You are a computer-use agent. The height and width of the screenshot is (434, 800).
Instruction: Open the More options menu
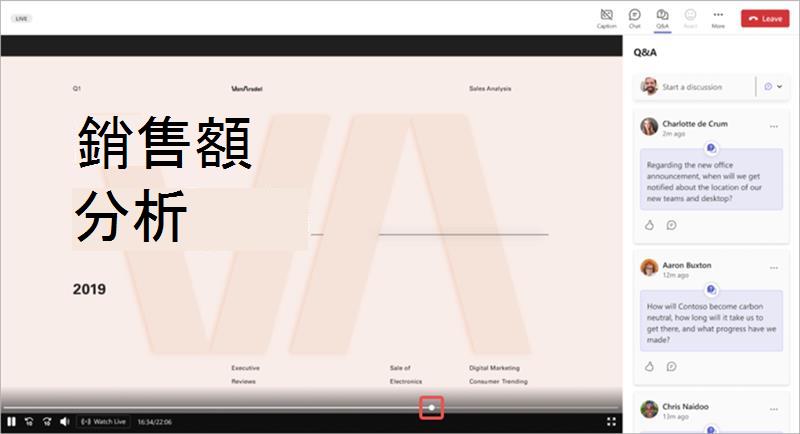pos(718,18)
